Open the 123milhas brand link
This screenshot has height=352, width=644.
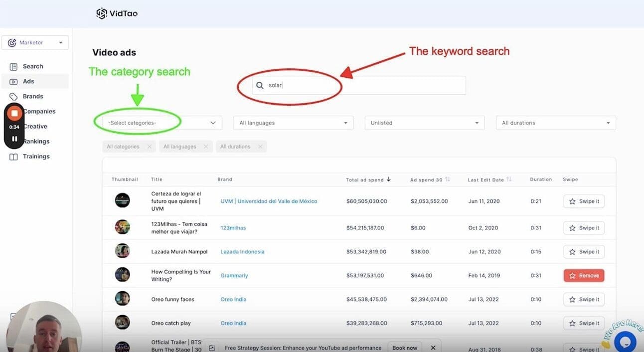(x=233, y=228)
